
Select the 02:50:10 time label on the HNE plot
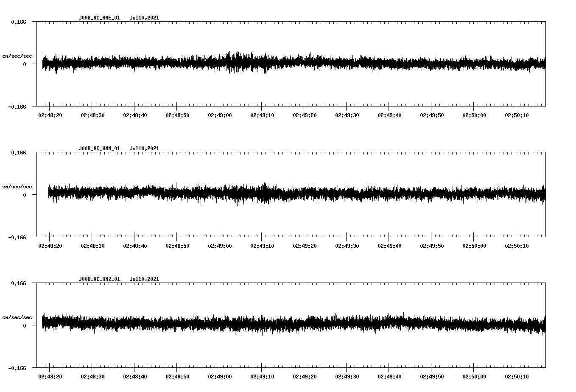point(517,115)
